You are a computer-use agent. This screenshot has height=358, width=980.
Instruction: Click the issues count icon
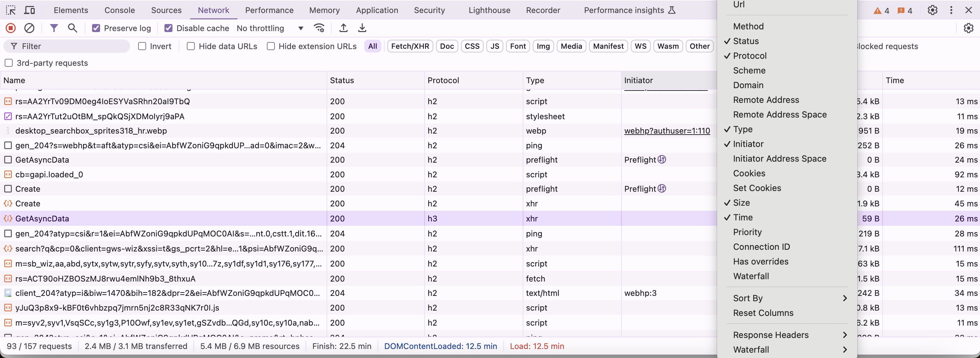click(904, 11)
